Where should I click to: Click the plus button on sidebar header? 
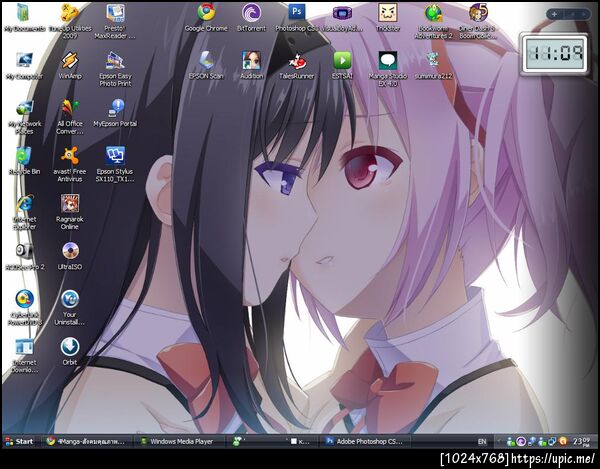point(554,15)
